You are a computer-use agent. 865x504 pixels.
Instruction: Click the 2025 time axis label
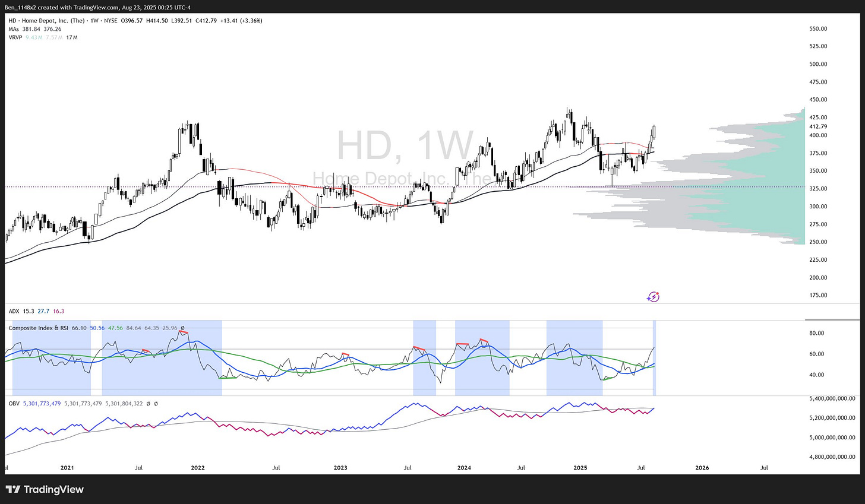tap(580, 468)
